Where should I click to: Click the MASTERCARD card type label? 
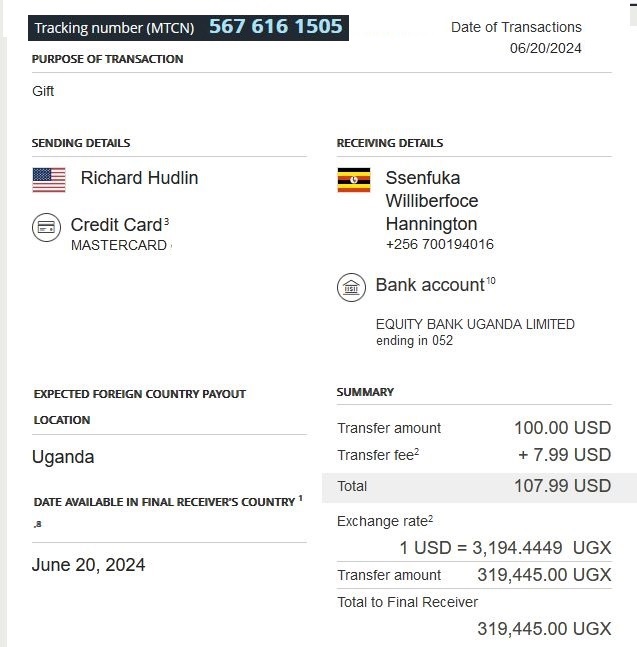point(119,245)
